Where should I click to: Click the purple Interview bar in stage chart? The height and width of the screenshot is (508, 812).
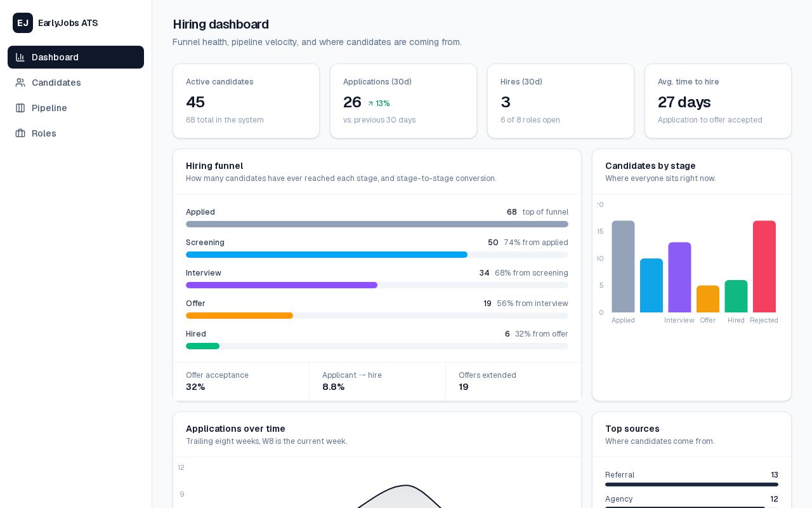(679, 277)
